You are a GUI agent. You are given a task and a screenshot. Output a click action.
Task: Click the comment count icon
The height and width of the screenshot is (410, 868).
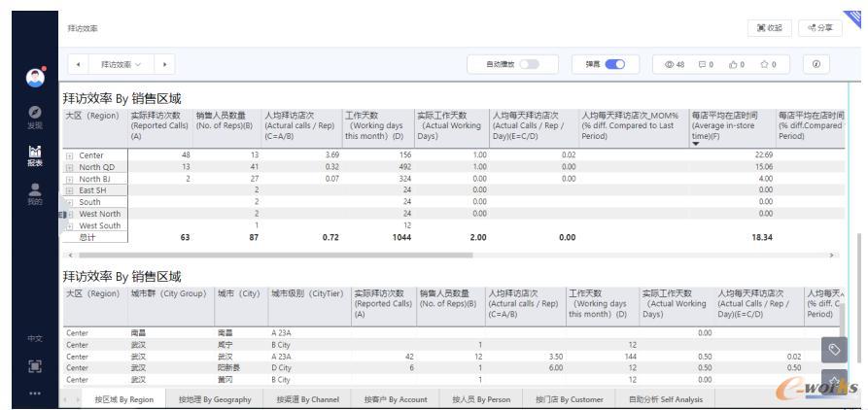(706, 64)
